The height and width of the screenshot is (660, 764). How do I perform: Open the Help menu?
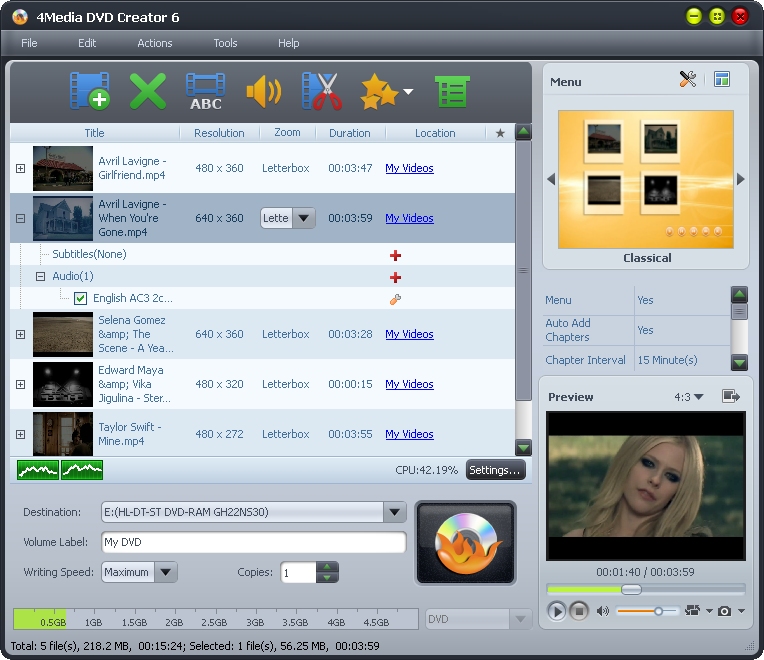pyautogui.click(x=288, y=43)
